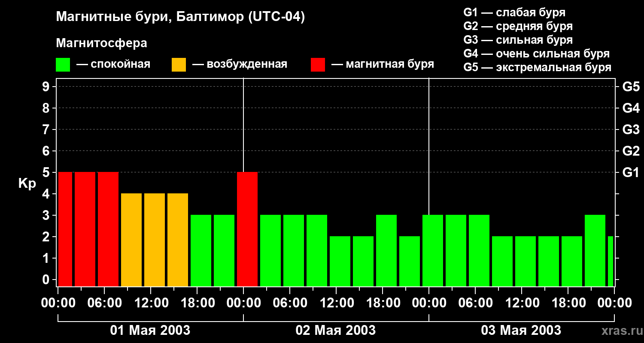
Task: Select the "G5 — экстремальная буря" legend line
Action: [x=537, y=67]
